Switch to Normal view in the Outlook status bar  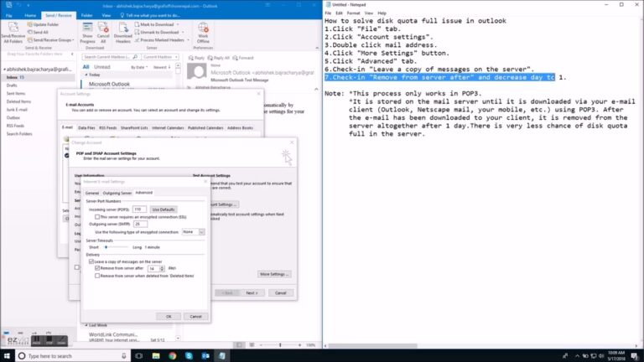[x=239, y=345]
